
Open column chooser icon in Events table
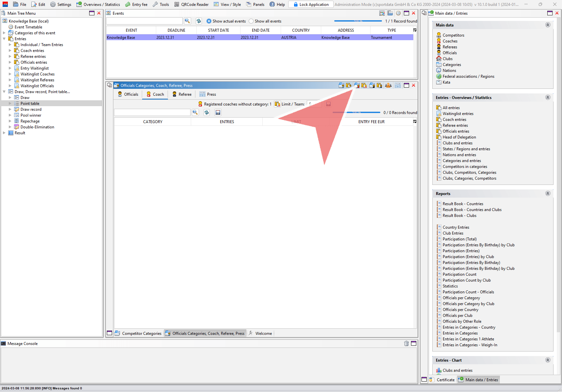coord(415,30)
